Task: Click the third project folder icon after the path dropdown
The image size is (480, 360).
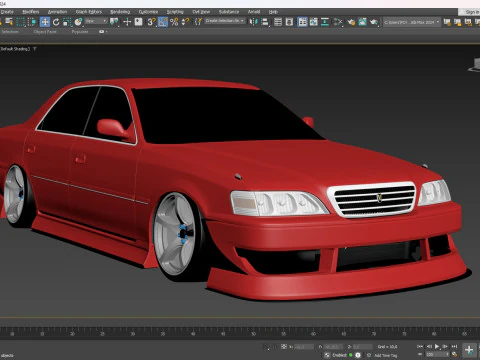Action: click(469, 22)
